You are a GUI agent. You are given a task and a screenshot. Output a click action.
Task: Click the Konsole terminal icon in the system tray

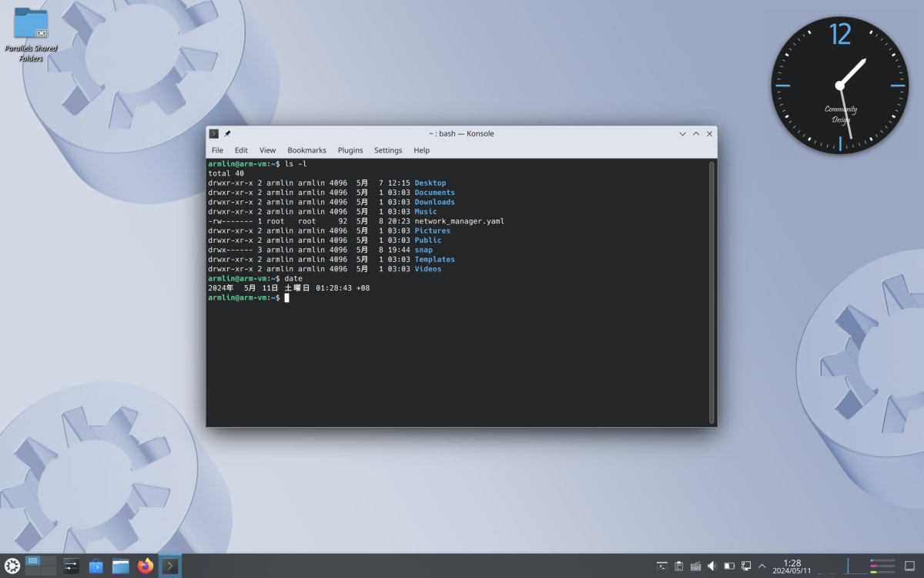coord(661,566)
